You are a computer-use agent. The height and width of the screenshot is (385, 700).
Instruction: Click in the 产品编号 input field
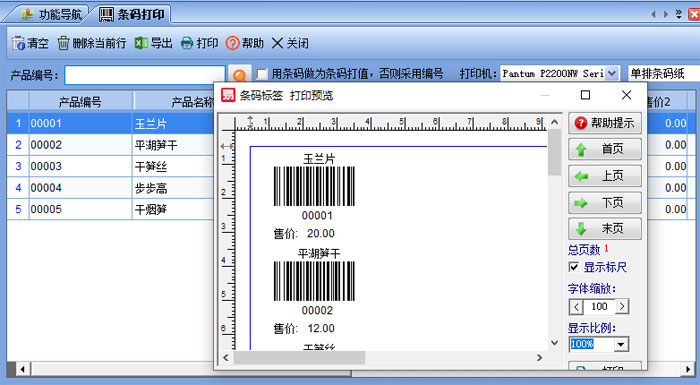point(145,75)
